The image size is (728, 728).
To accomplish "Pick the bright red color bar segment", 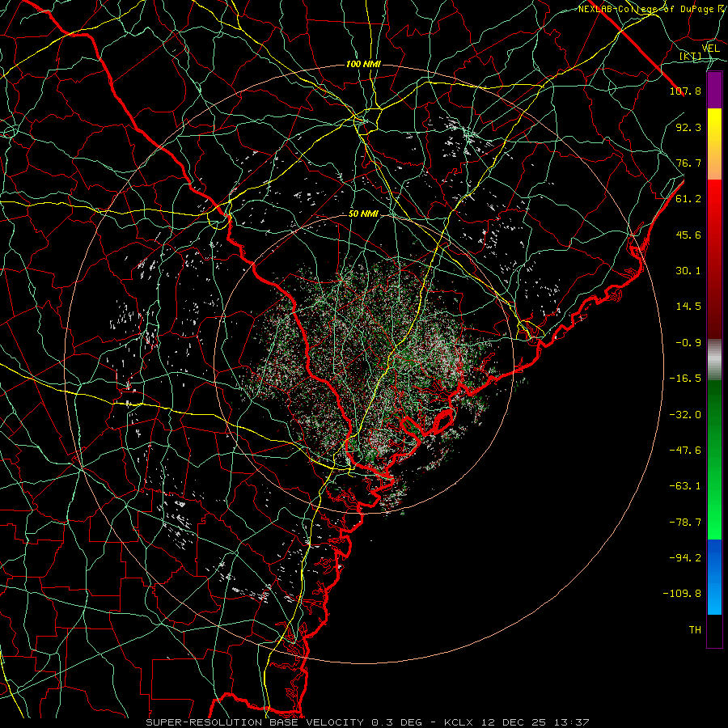I will point(714,259).
